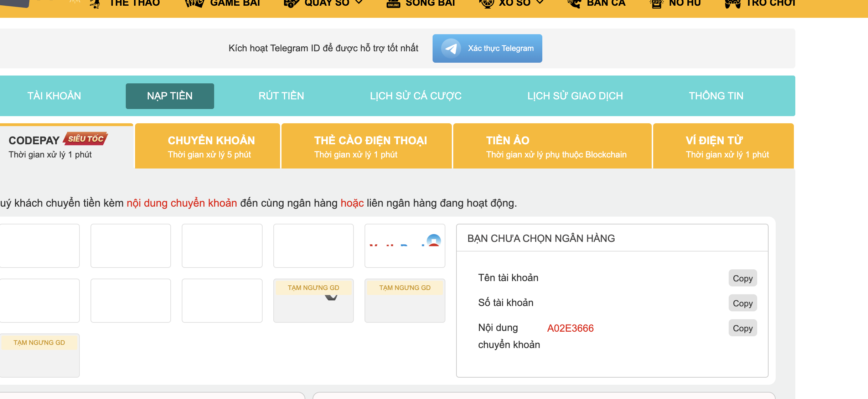Copy the Nội dung chuyển khoản code
The height and width of the screenshot is (399, 868).
point(743,328)
